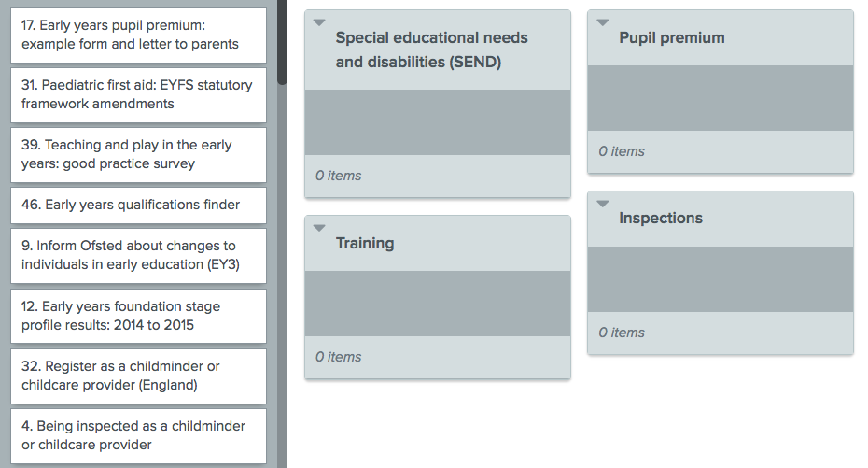Viewport: 868px width, 468px height.
Task: Click the empty drop area in Inspections
Action: click(x=721, y=279)
